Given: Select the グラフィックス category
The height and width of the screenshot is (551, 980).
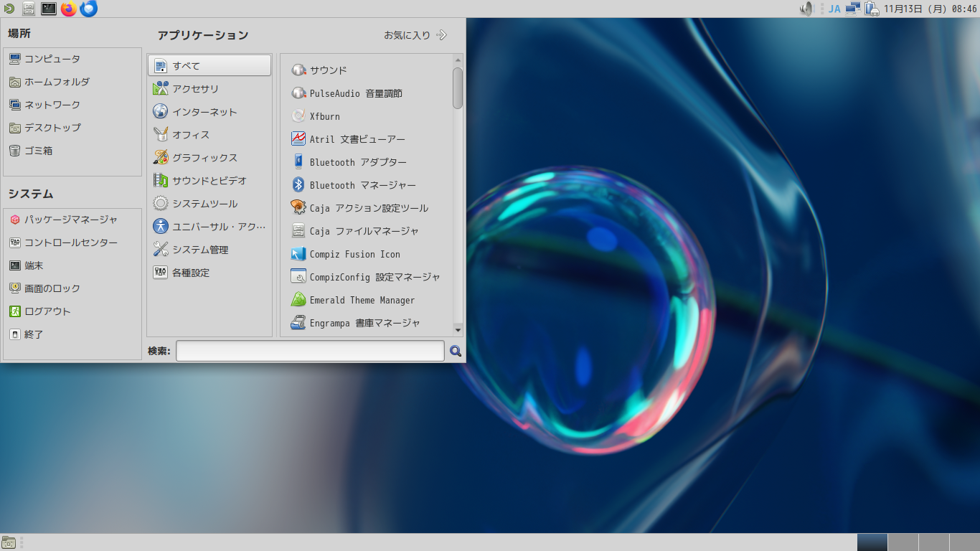Looking at the screenshot, I should [x=209, y=158].
